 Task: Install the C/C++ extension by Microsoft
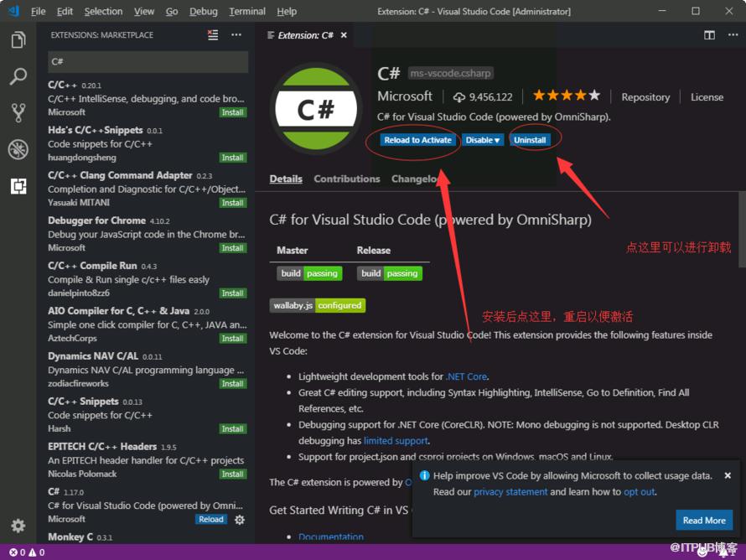point(233,112)
